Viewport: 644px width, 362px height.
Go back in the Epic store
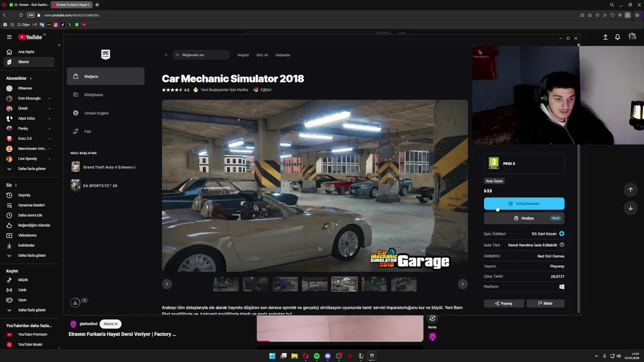166,55
